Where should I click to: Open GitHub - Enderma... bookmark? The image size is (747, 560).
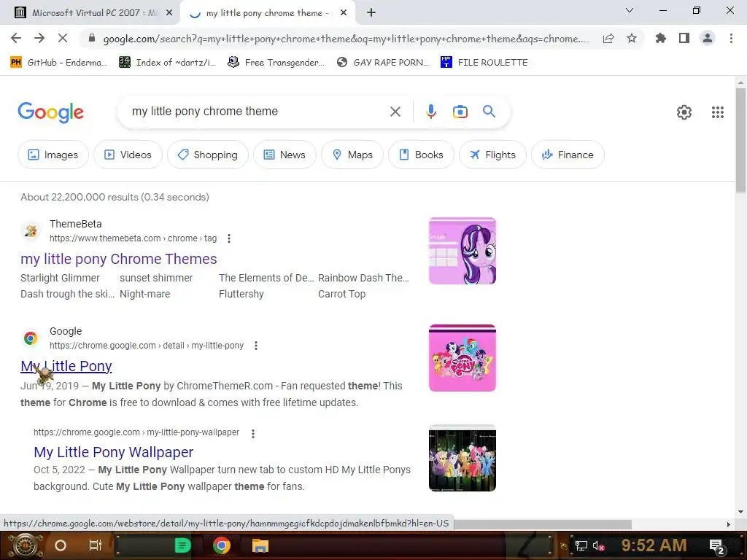[x=58, y=63]
